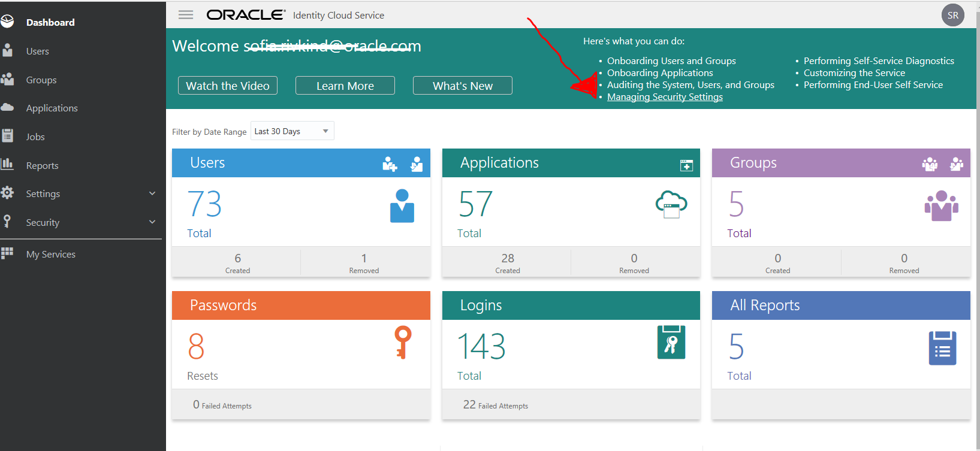Click the 57 total applications count
980x451 pixels.
click(x=475, y=204)
